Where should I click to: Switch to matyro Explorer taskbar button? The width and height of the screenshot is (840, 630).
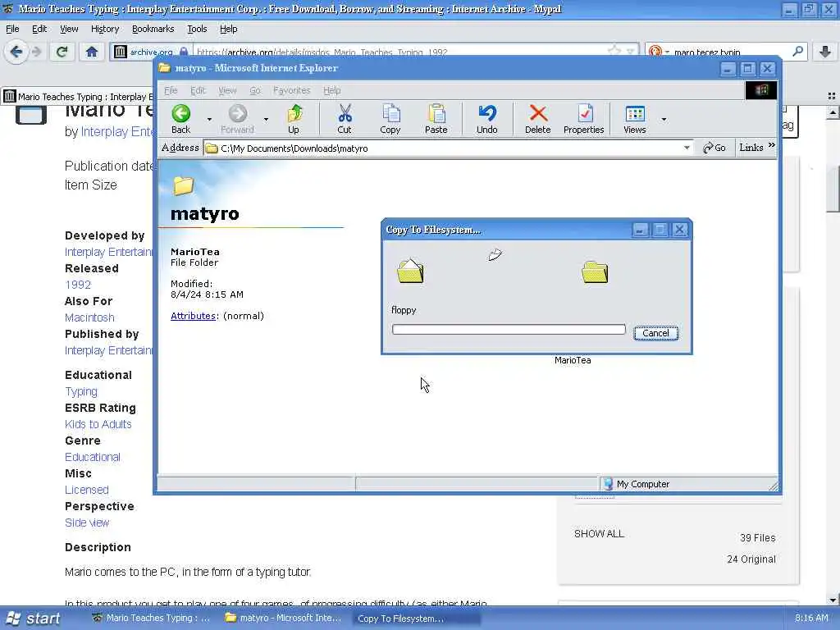284,619
